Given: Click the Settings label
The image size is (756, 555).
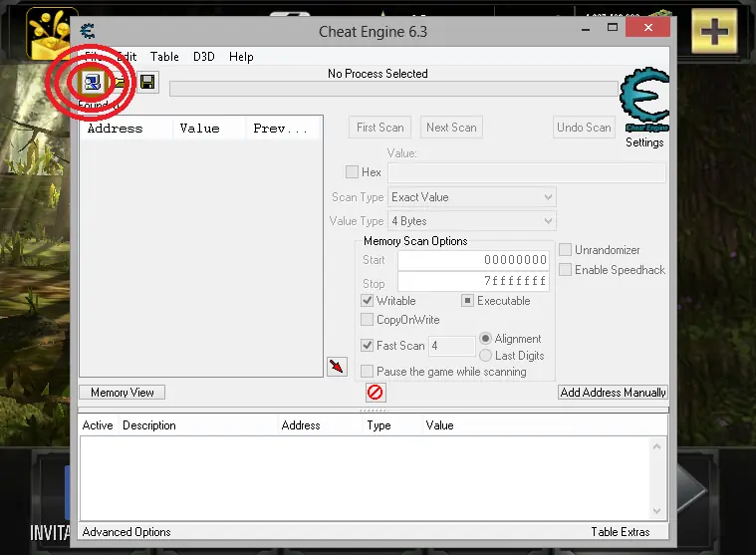Looking at the screenshot, I should coord(644,142).
